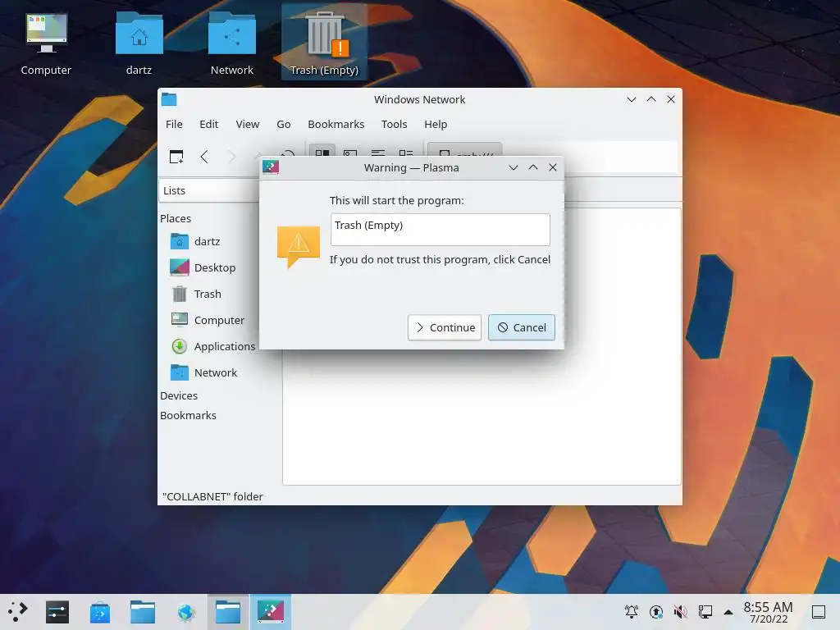Open the Lists sidebar selector
This screenshot has width=840, height=630.
point(209,190)
